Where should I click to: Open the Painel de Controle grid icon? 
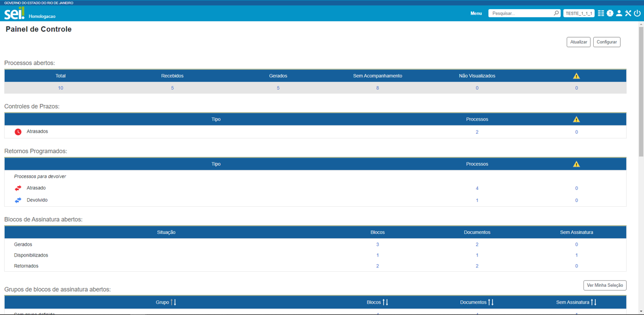(x=601, y=13)
